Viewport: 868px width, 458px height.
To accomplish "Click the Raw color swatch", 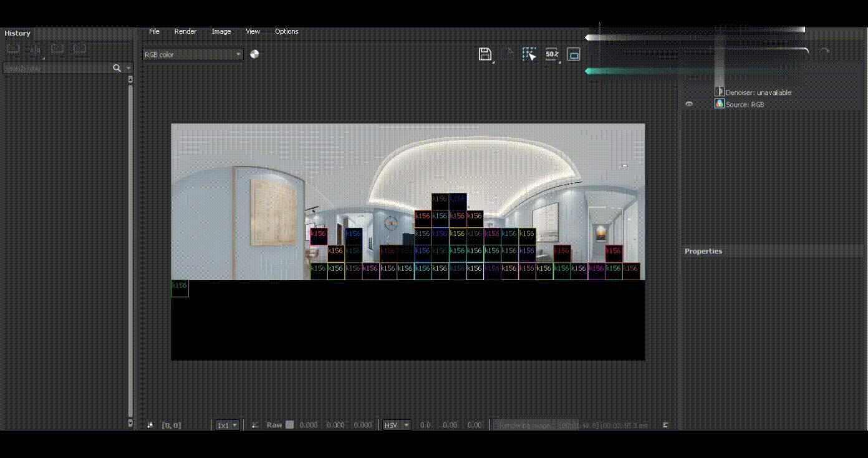I will coord(289,425).
